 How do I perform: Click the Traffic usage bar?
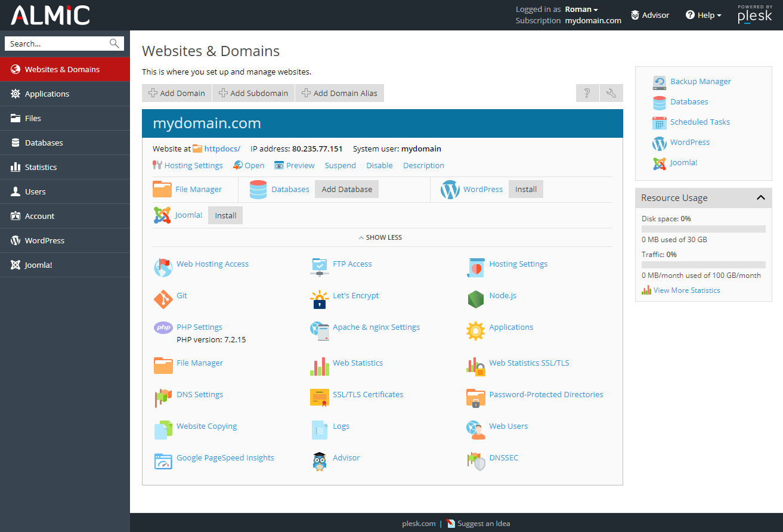click(704, 265)
